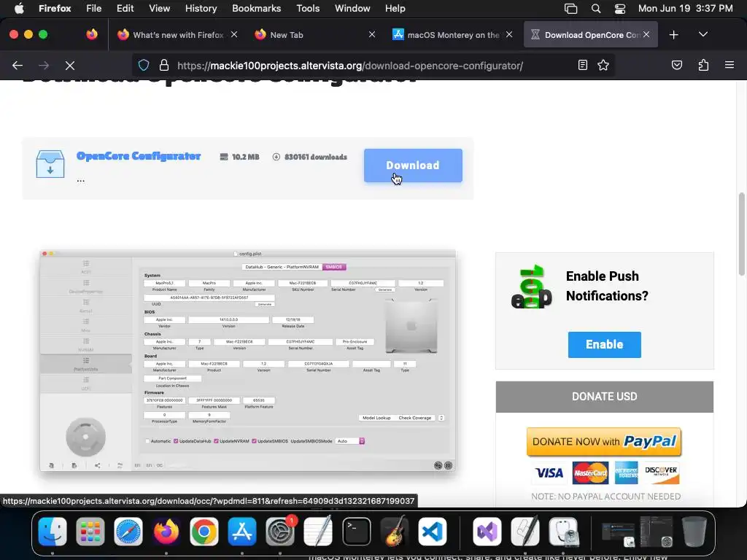Open Disk Utility from the Dock
The height and width of the screenshot is (560, 747).
click(563, 531)
